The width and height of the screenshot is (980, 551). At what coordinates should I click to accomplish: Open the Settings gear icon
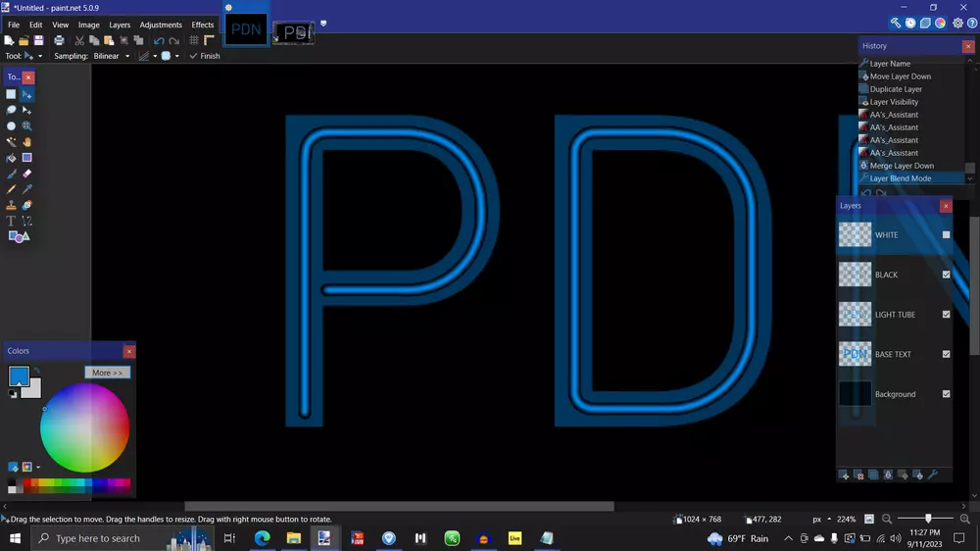pyautogui.click(x=957, y=24)
